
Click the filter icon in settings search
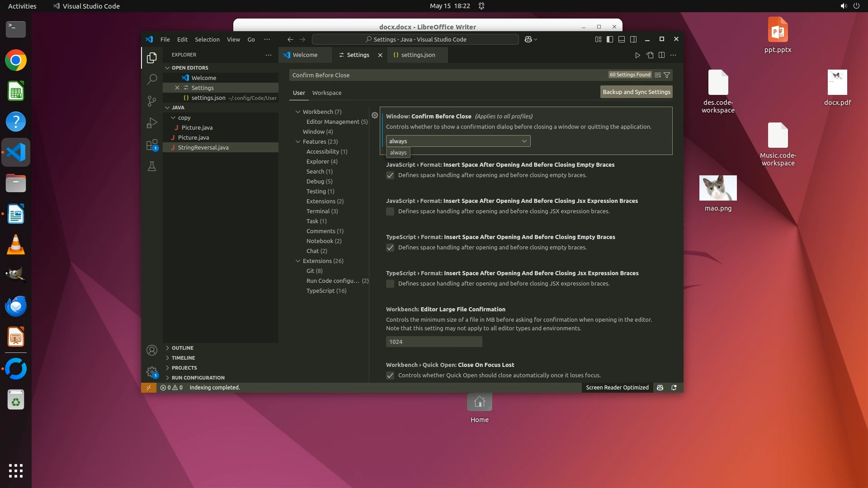(667, 75)
